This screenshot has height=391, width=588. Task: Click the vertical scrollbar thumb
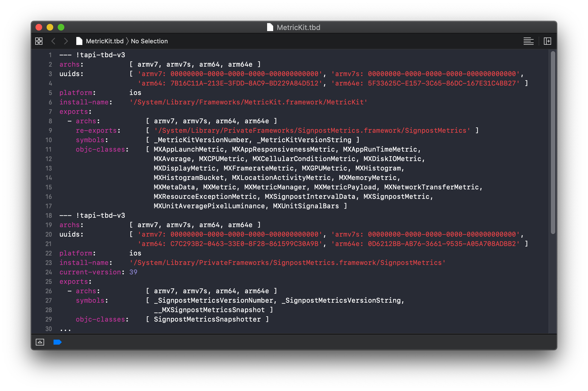[x=553, y=142]
